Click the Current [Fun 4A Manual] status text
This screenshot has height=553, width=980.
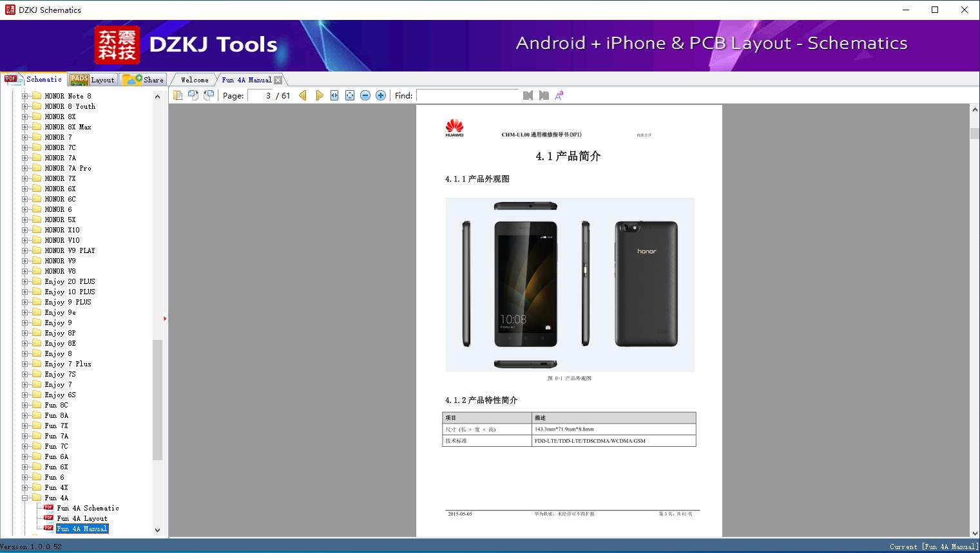tap(934, 547)
